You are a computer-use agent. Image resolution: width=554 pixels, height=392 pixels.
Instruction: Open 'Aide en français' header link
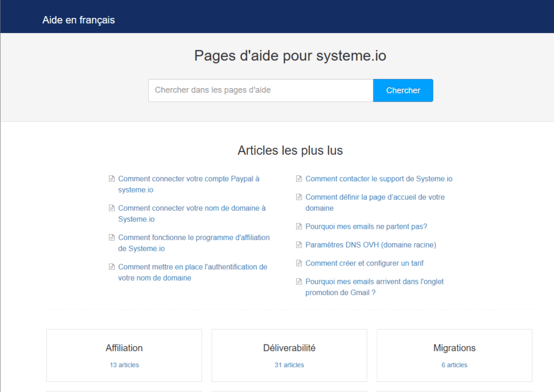coord(78,20)
